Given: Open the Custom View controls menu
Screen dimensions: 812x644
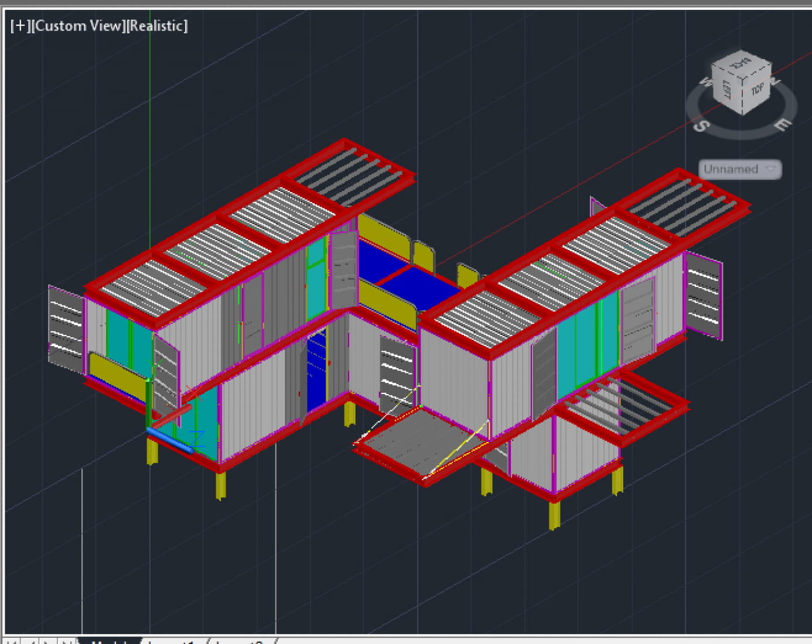Looking at the screenshot, I should pos(78,26).
